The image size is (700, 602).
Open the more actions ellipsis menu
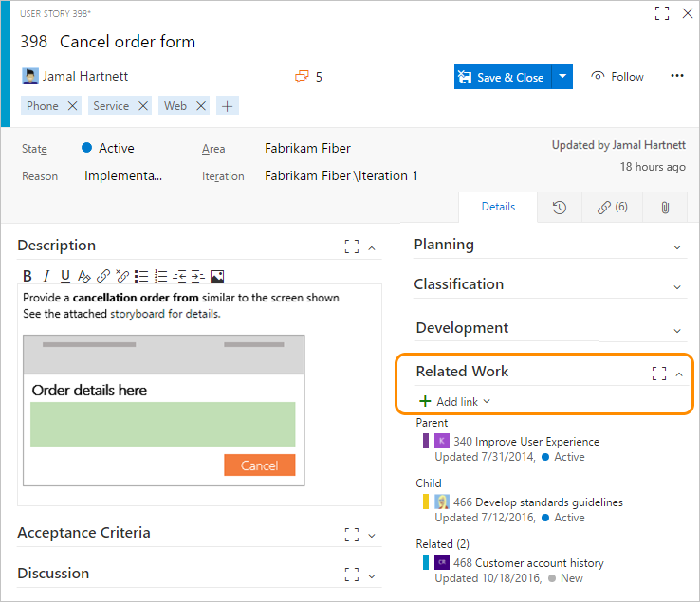click(677, 76)
